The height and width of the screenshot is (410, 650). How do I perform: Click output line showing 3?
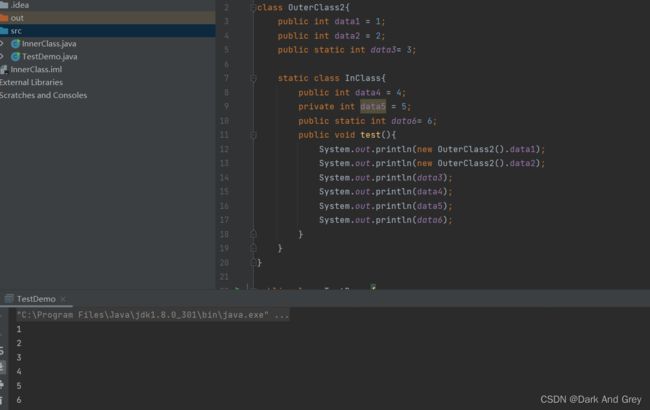click(19, 357)
